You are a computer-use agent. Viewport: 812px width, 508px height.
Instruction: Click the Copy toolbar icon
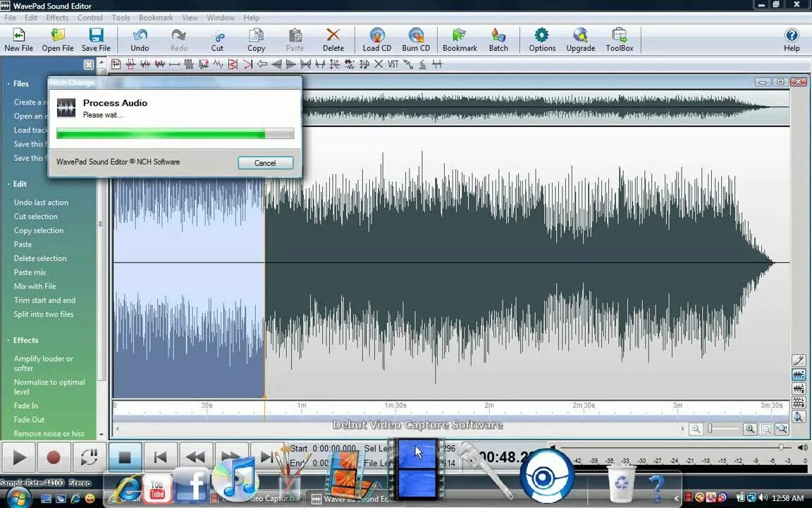pos(256,40)
